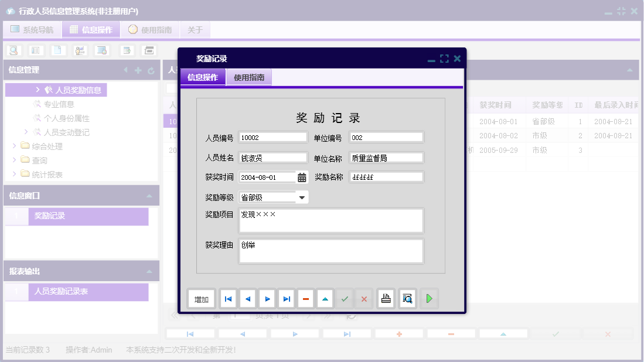Jump to the last record using the navigation icon
This screenshot has width=644, height=362.
pos(286,298)
